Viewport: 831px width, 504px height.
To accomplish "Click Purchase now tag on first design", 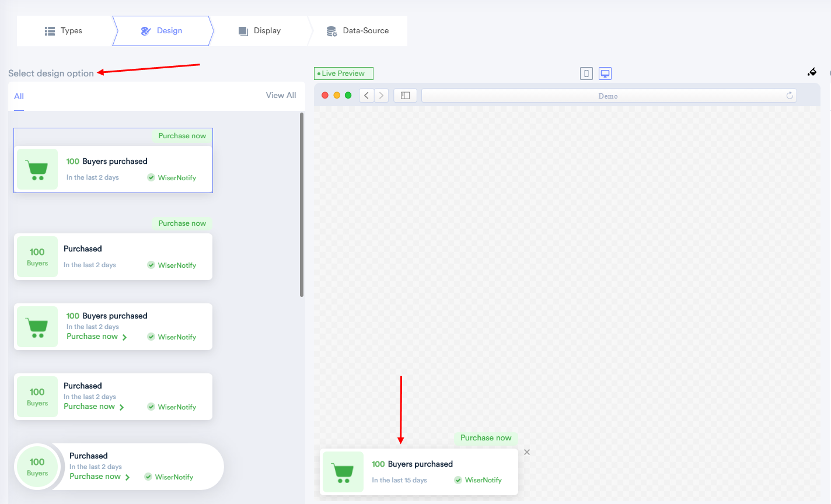I will click(x=182, y=136).
